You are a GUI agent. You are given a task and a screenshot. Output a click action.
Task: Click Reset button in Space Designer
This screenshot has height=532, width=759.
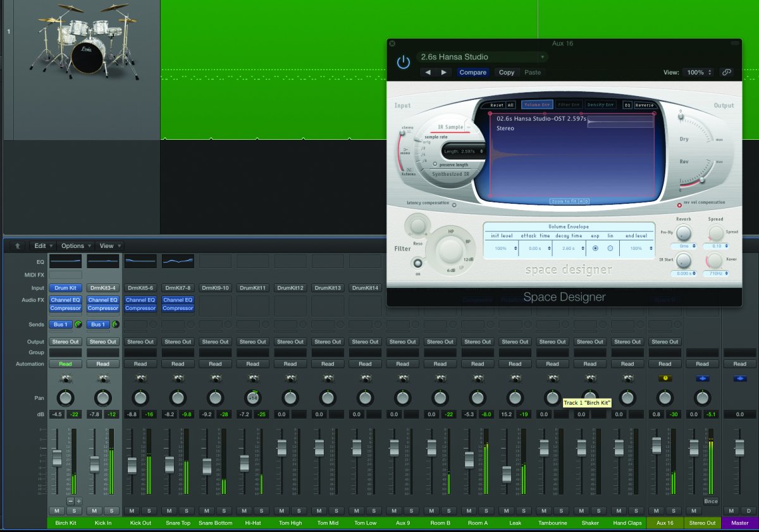pyautogui.click(x=497, y=105)
